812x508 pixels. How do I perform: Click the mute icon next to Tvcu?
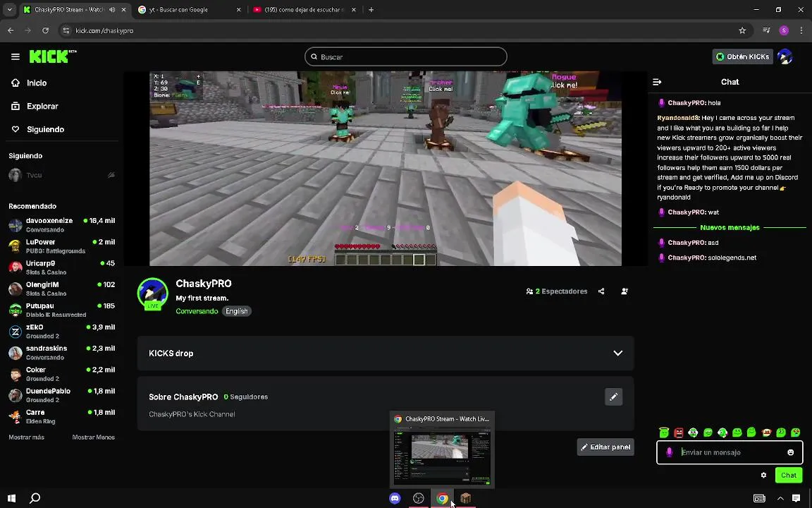[x=111, y=175]
